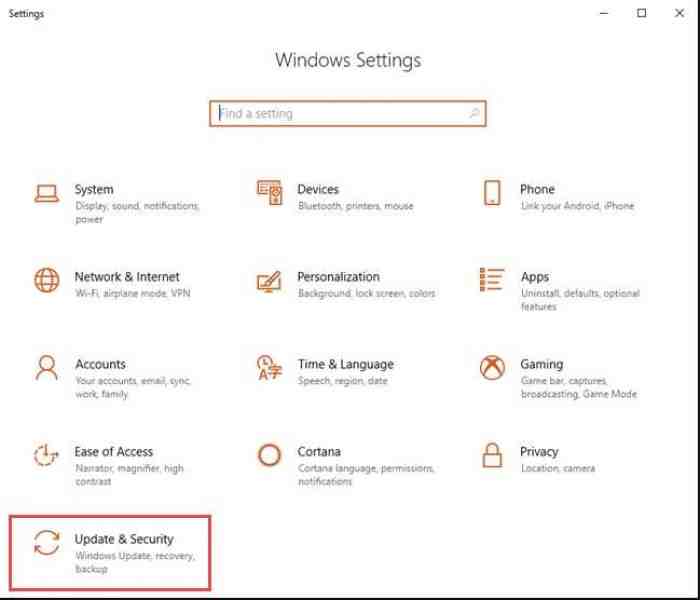Choose the Ease of Access heading
The width and height of the screenshot is (700, 600).
[114, 452]
